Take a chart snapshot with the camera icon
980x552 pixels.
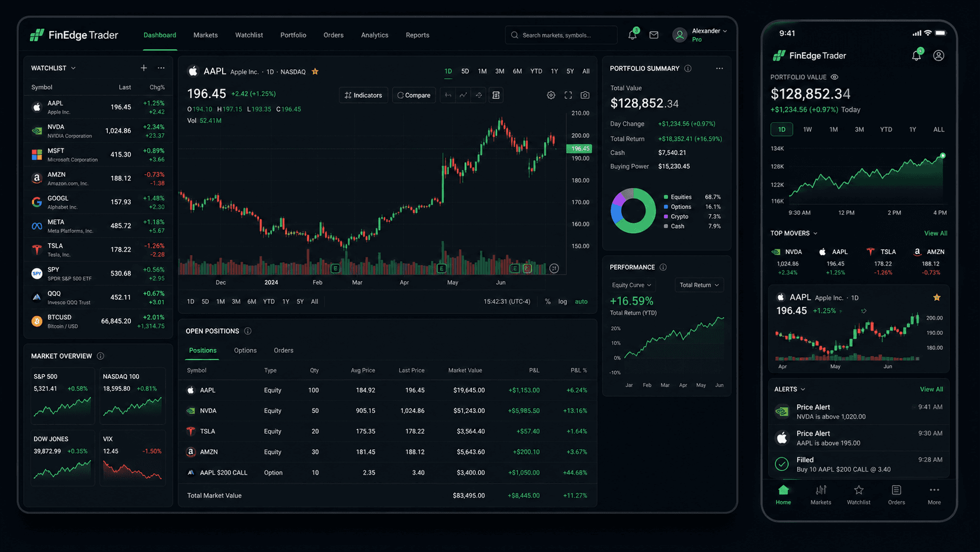point(585,95)
